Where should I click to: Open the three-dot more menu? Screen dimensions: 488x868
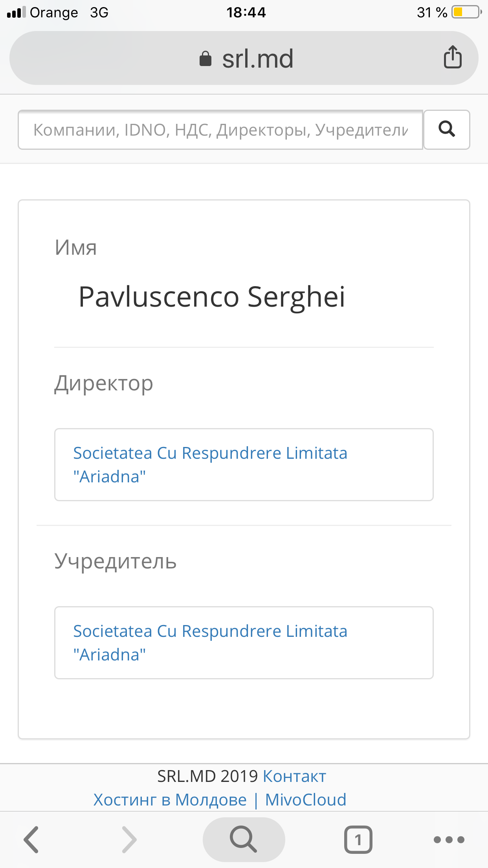tap(449, 840)
